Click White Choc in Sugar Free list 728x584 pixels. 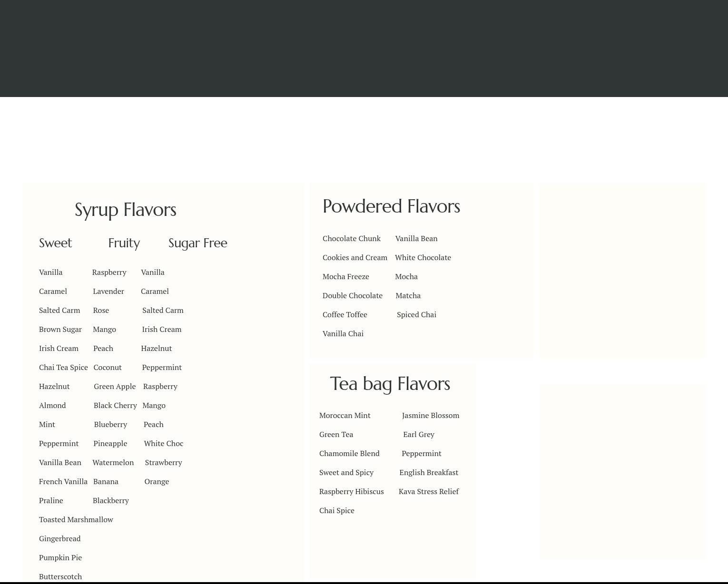164,443
